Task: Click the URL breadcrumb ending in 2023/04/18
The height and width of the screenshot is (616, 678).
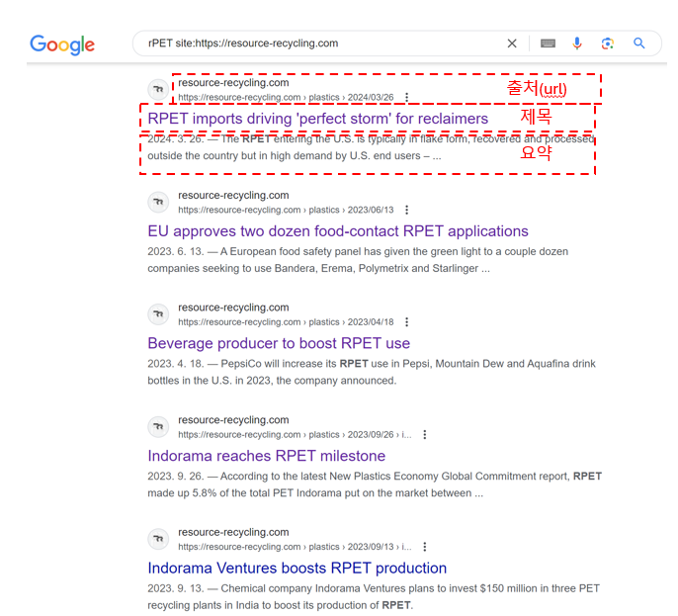Action: point(286,322)
